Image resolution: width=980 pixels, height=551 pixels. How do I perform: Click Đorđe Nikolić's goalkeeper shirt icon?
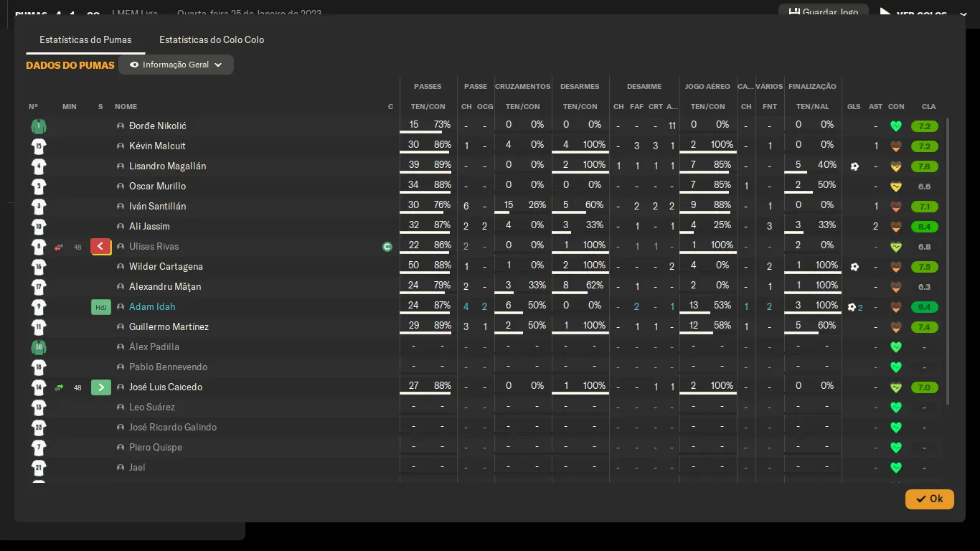click(x=39, y=126)
